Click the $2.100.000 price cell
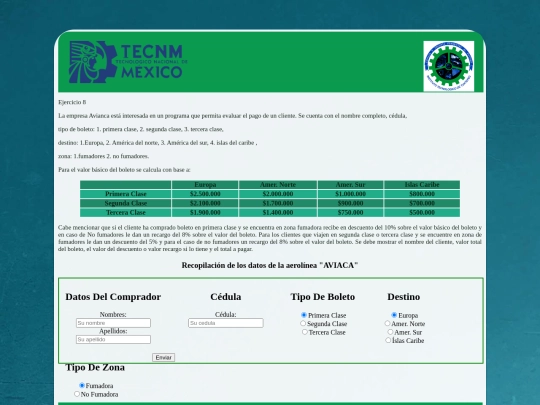 [x=205, y=203]
